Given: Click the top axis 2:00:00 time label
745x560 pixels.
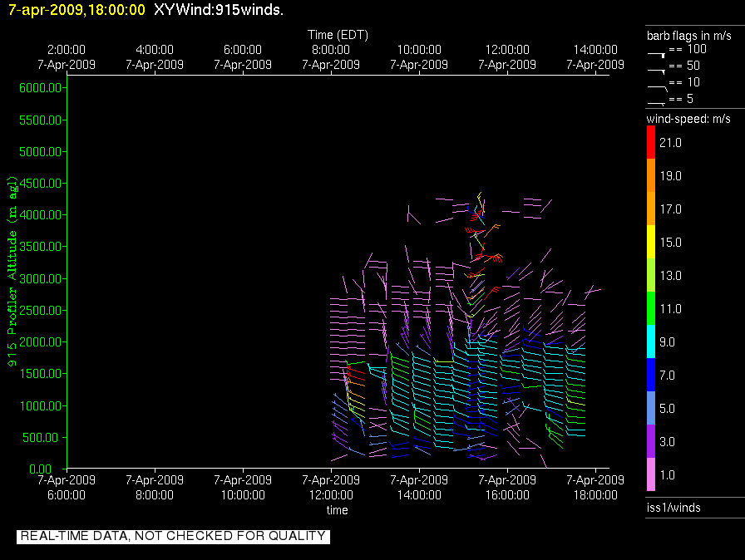Looking at the screenshot, I should (67, 50).
